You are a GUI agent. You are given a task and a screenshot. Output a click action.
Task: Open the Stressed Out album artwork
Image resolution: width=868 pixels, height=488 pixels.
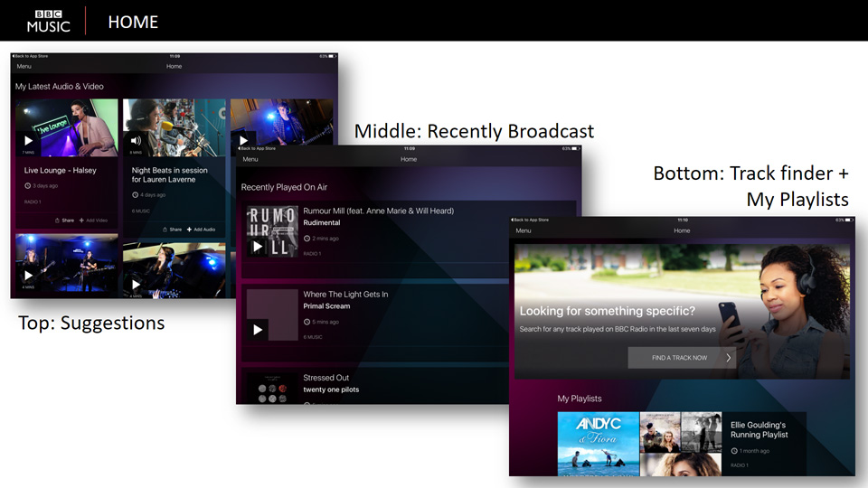pyautogui.click(x=272, y=388)
